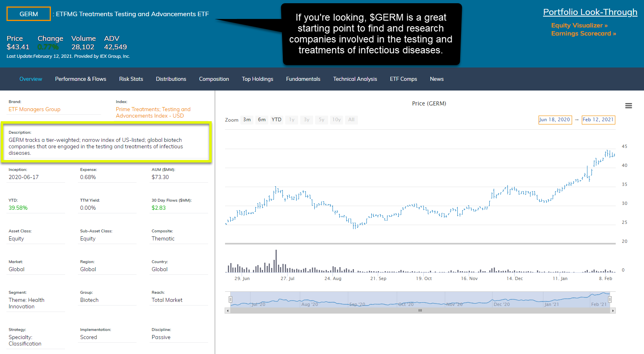Click the Price (GERM) chart title
This screenshot has width=644, height=354.
click(x=429, y=103)
